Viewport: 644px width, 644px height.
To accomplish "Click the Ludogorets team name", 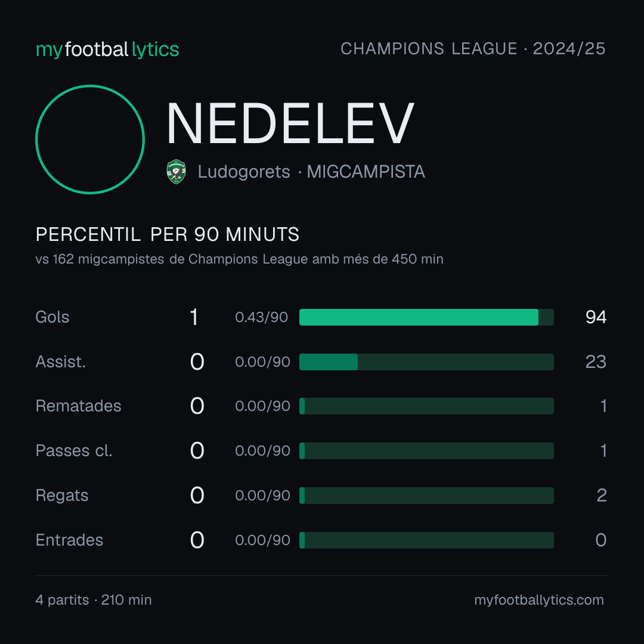I will (244, 172).
